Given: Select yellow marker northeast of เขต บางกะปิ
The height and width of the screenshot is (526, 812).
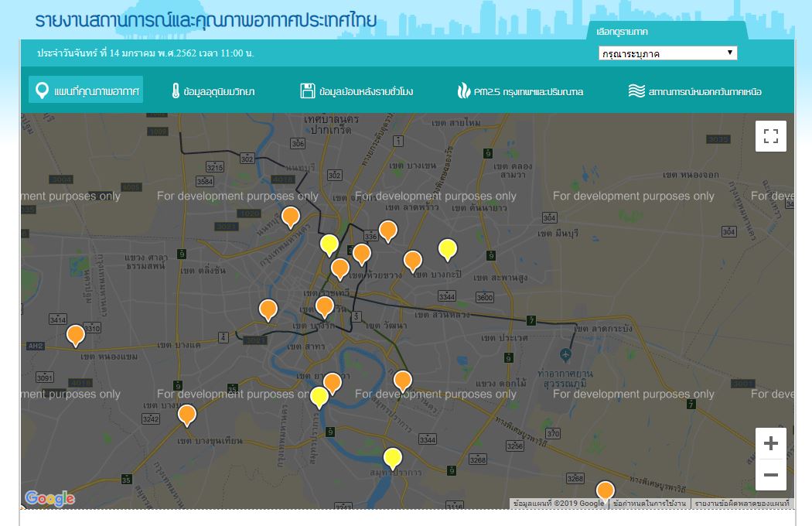Looking at the screenshot, I should pos(448,250).
